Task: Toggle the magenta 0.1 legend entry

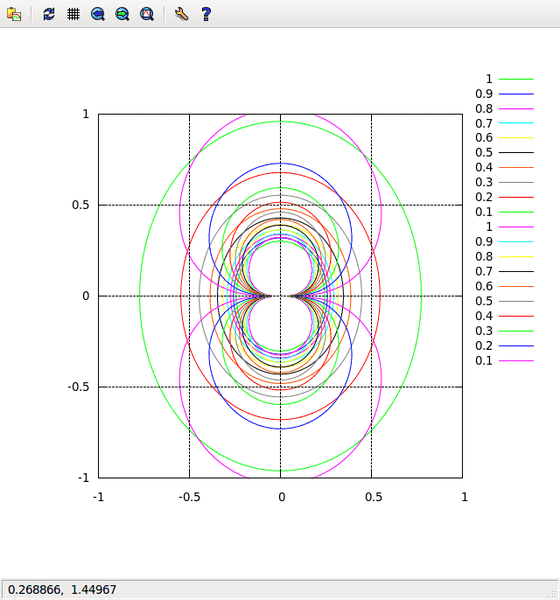Action: click(504, 360)
